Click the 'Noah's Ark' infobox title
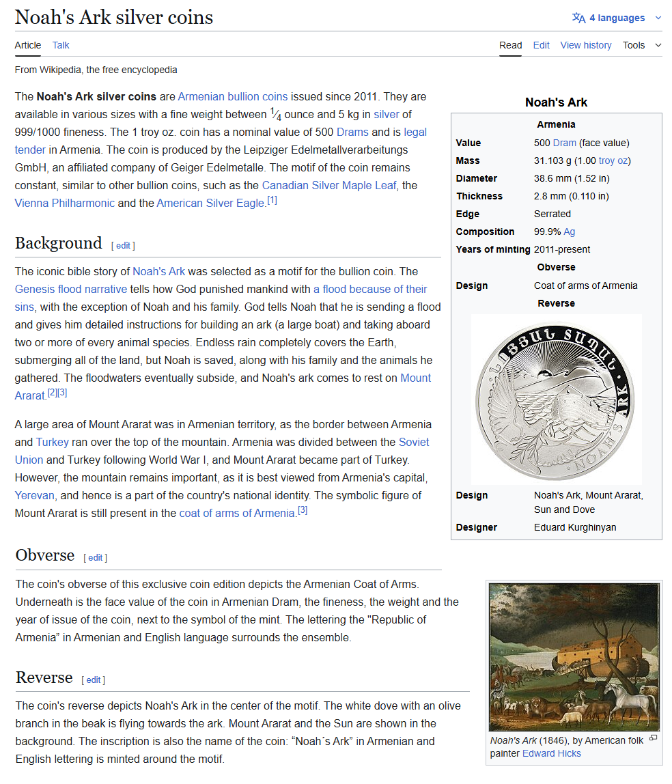 tap(556, 102)
